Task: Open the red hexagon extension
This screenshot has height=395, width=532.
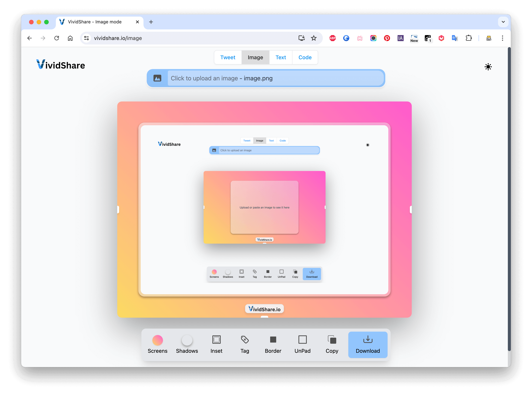Action: pos(441,38)
